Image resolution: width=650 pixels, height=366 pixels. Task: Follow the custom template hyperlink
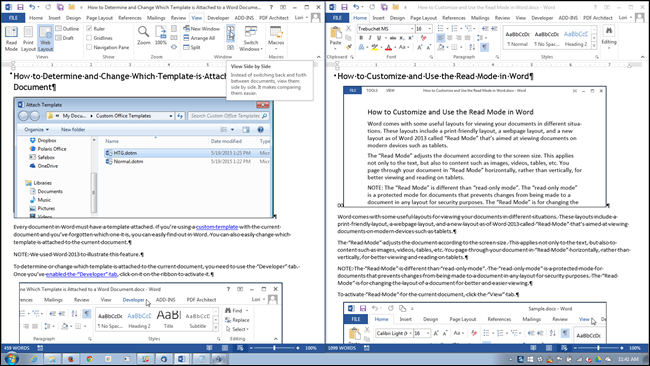coord(217,227)
